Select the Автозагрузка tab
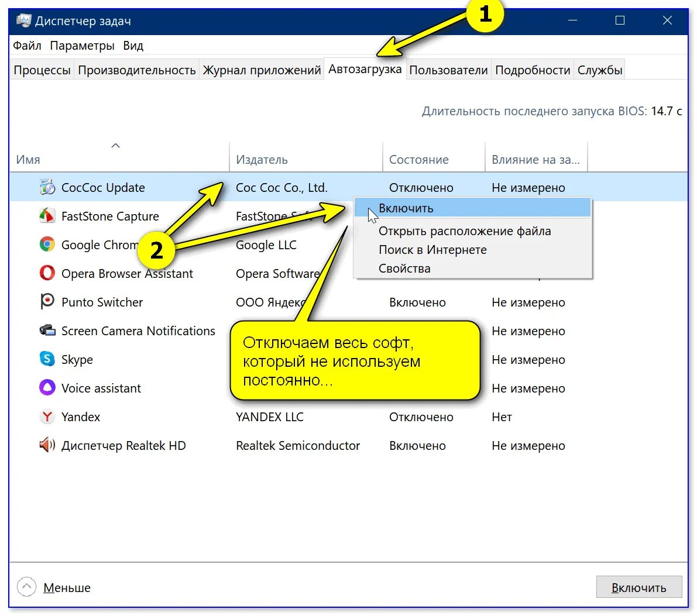 [x=365, y=69]
